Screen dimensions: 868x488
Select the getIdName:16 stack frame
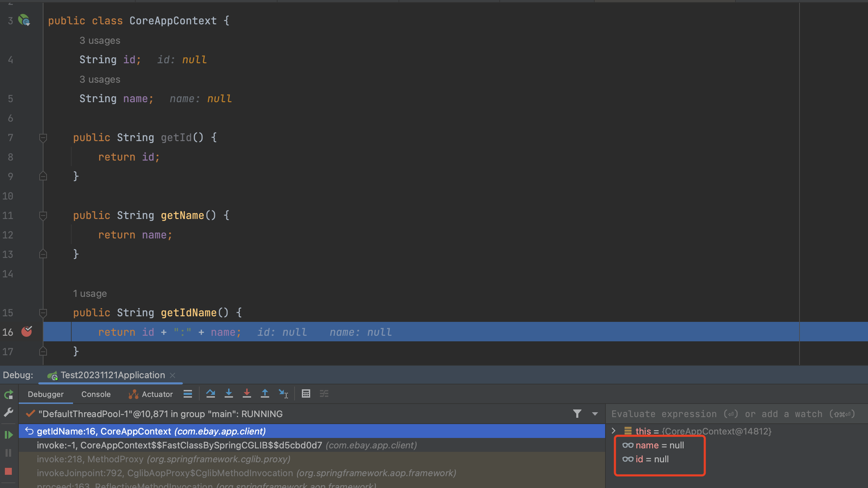(312, 431)
